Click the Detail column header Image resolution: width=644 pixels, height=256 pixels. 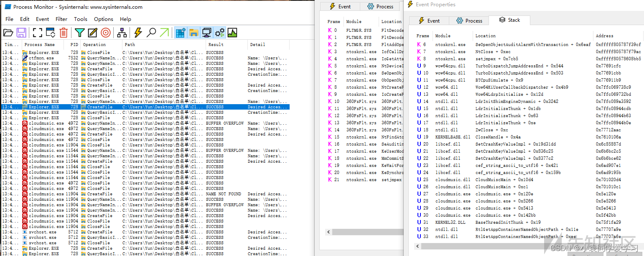click(268, 44)
